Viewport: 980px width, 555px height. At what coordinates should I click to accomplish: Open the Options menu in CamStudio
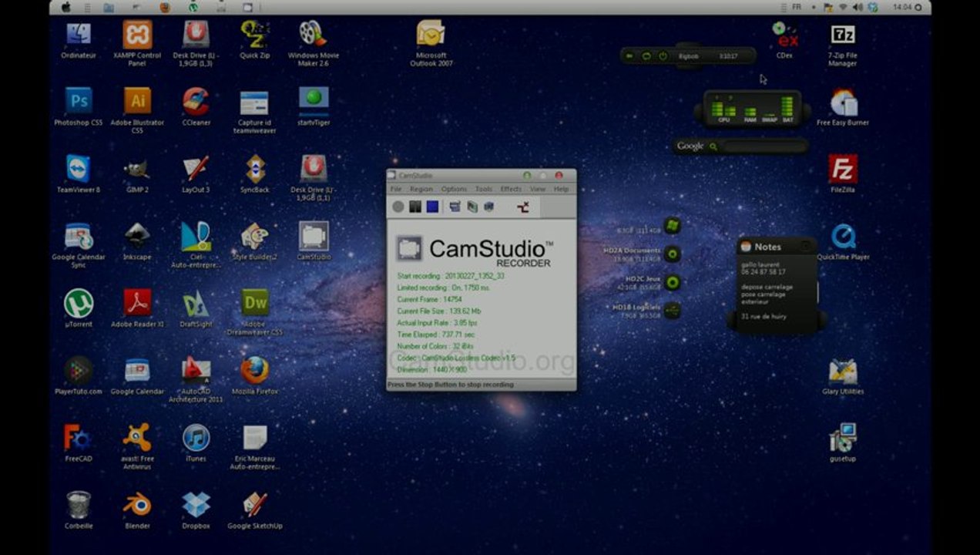point(454,189)
